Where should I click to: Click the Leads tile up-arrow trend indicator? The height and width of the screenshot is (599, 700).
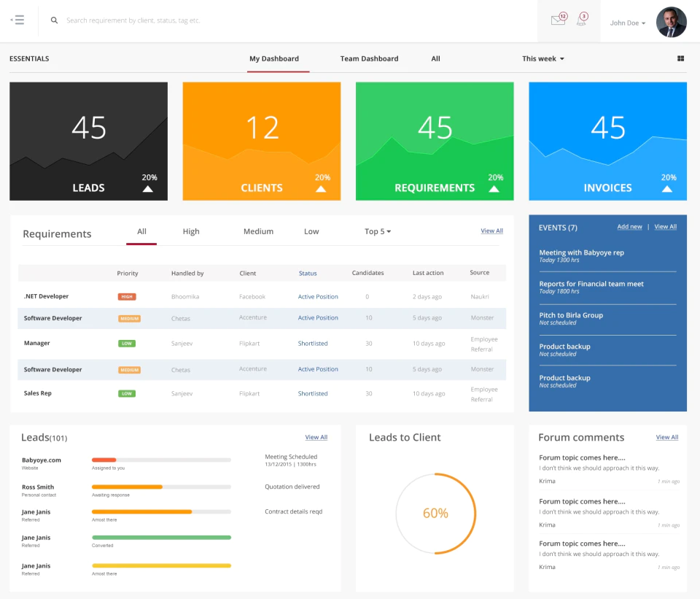pos(148,189)
